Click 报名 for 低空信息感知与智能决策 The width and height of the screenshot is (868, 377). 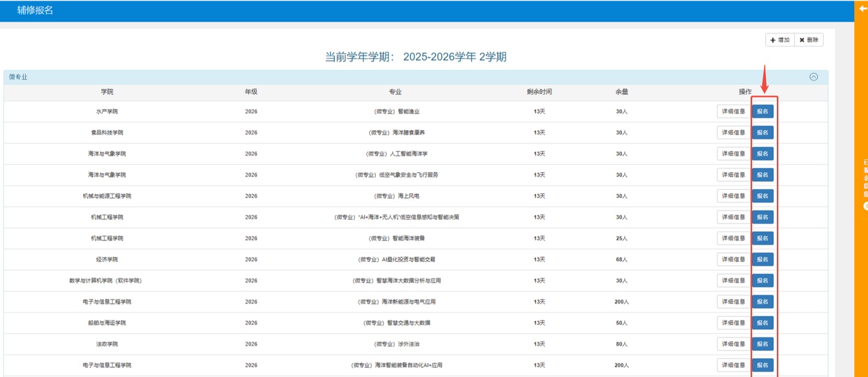point(763,217)
